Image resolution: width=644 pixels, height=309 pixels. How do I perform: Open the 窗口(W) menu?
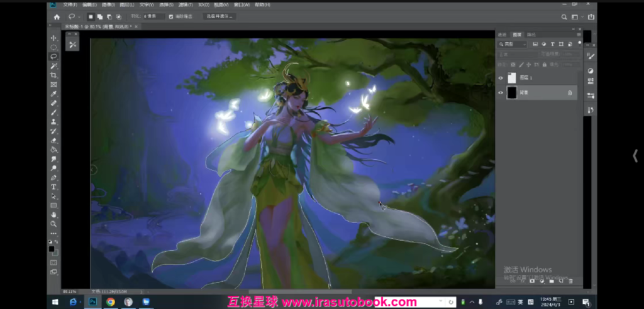(241, 4)
